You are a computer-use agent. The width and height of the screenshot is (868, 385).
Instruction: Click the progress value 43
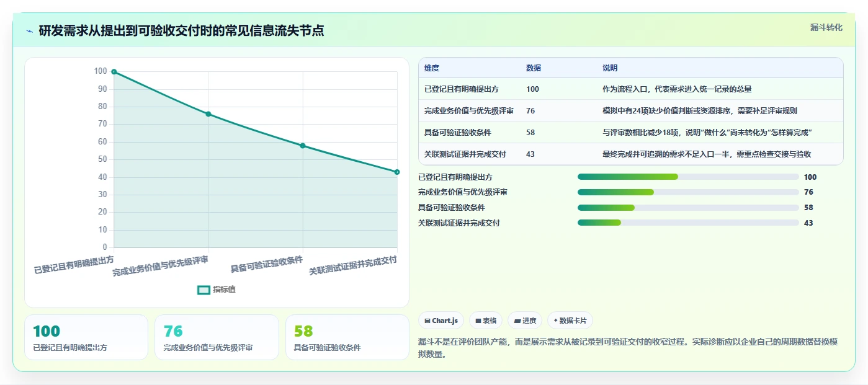point(808,223)
